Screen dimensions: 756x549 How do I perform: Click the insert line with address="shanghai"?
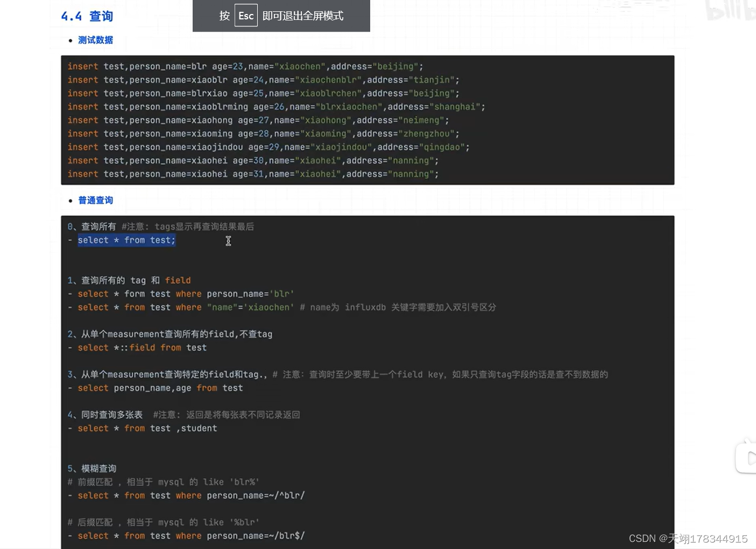[x=277, y=107]
